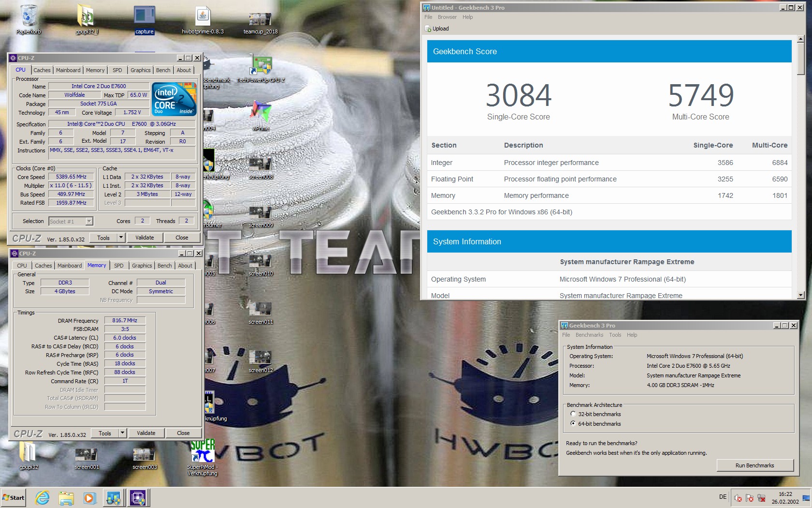Click the Geekbench results scrollbar thumb
812x508 pixels.
click(x=801, y=59)
